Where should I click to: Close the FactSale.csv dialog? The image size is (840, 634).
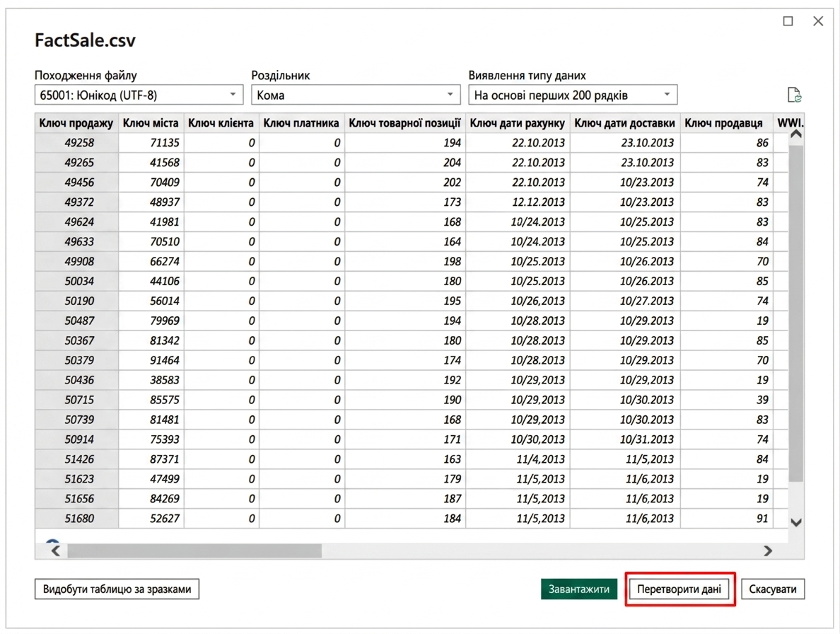click(x=818, y=21)
